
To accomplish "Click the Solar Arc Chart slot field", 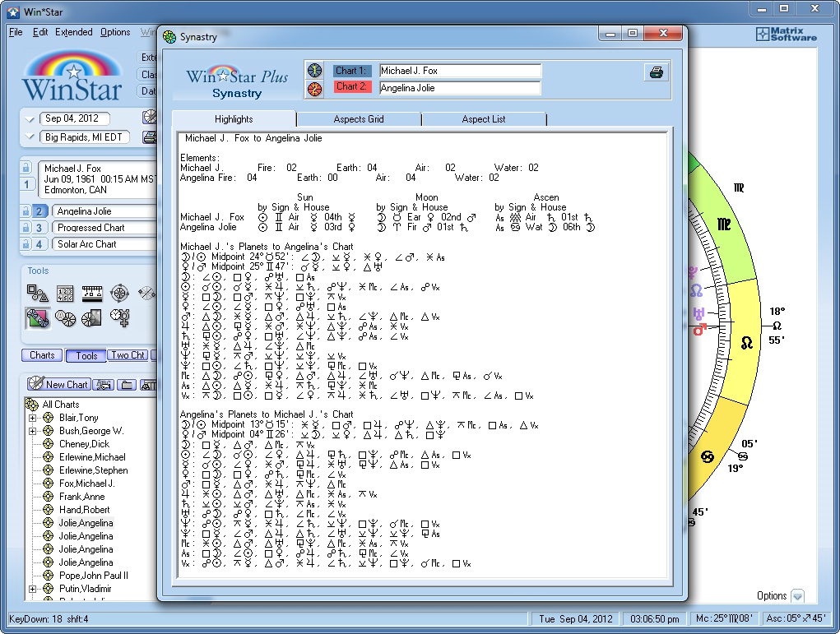I will point(104,244).
